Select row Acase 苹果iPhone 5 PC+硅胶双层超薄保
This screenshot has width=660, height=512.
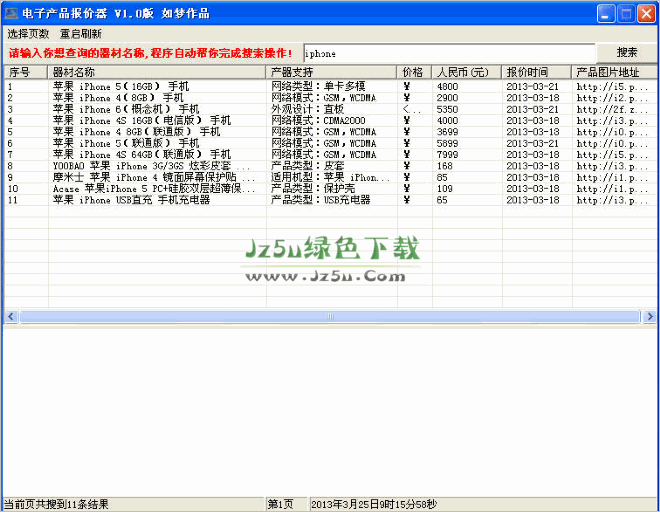pos(330,189)
